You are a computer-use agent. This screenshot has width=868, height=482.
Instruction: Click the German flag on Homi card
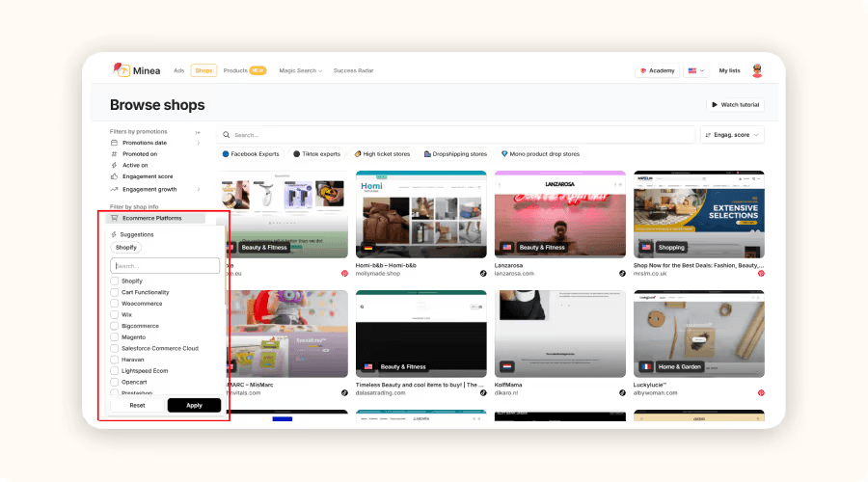[x=368, y=248]
